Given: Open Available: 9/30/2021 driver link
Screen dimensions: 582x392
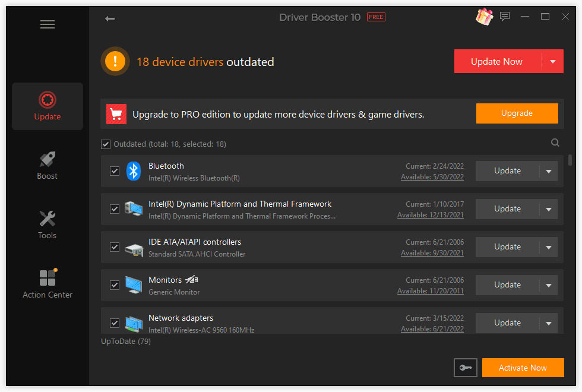Looking at the screenshot, I should [432, 253].
